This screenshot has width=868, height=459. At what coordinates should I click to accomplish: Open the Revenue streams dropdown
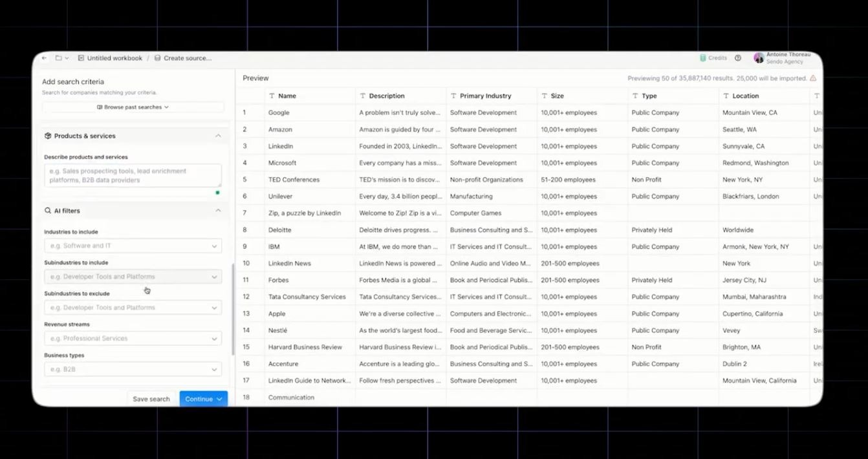coord(133,339)
